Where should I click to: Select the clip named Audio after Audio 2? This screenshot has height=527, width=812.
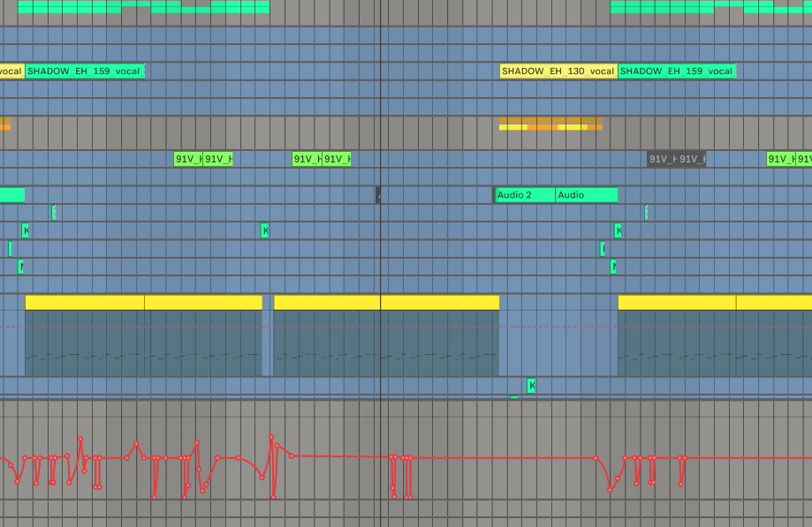pyautogui.click(x=587, y=195)
